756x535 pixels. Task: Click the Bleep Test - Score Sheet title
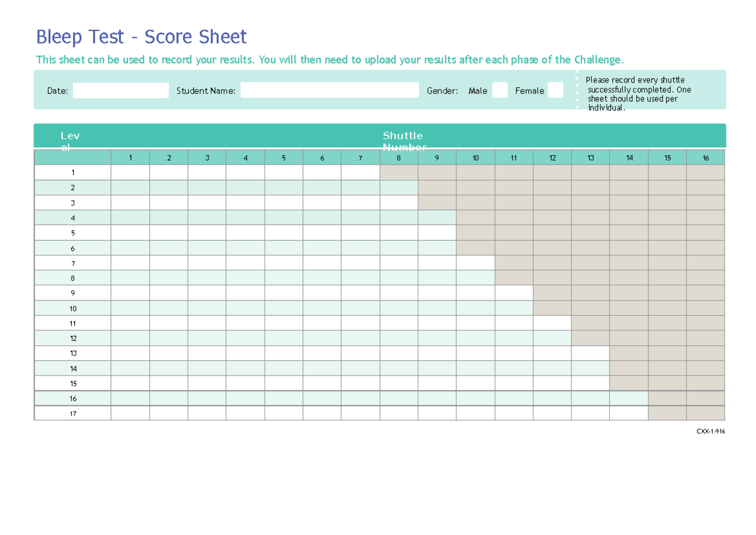point(141,37)
